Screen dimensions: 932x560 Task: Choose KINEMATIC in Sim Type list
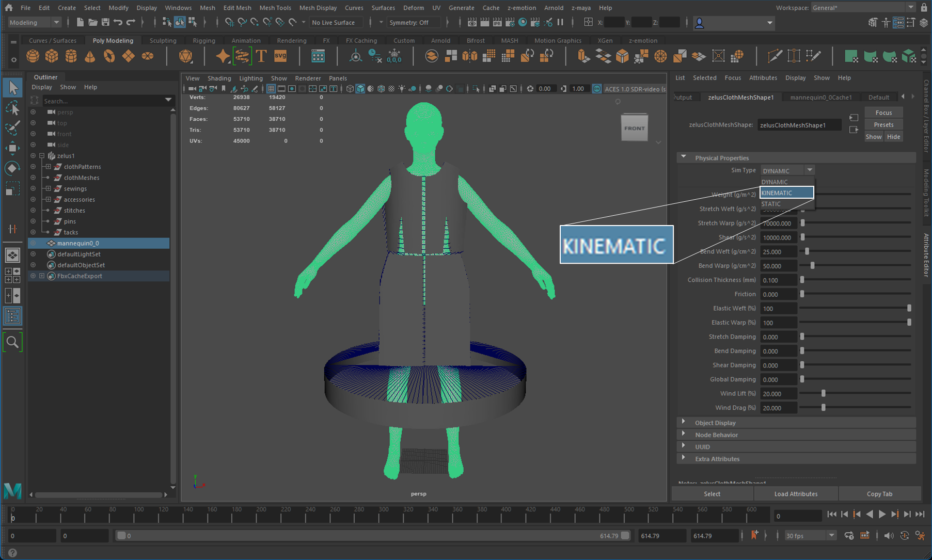[787, 193]
